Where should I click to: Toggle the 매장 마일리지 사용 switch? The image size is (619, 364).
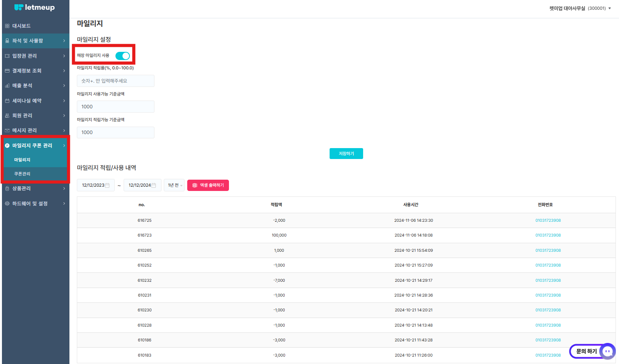click(x=122, y=56)
